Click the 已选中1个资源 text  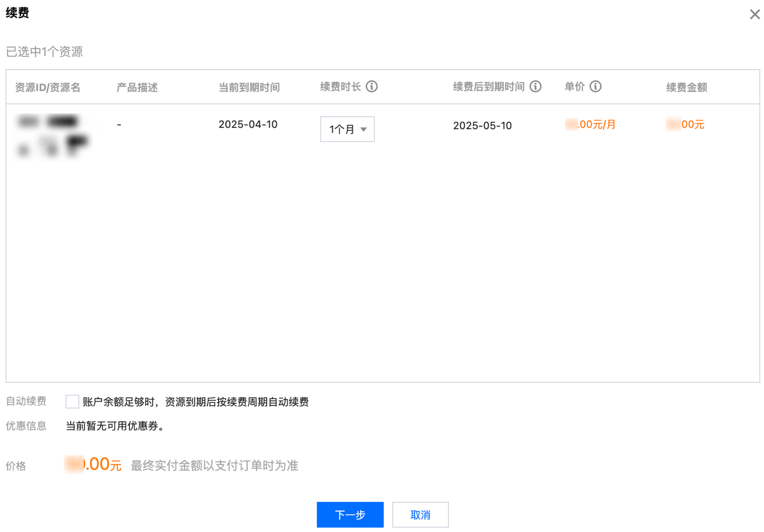[x=44, y=52]
